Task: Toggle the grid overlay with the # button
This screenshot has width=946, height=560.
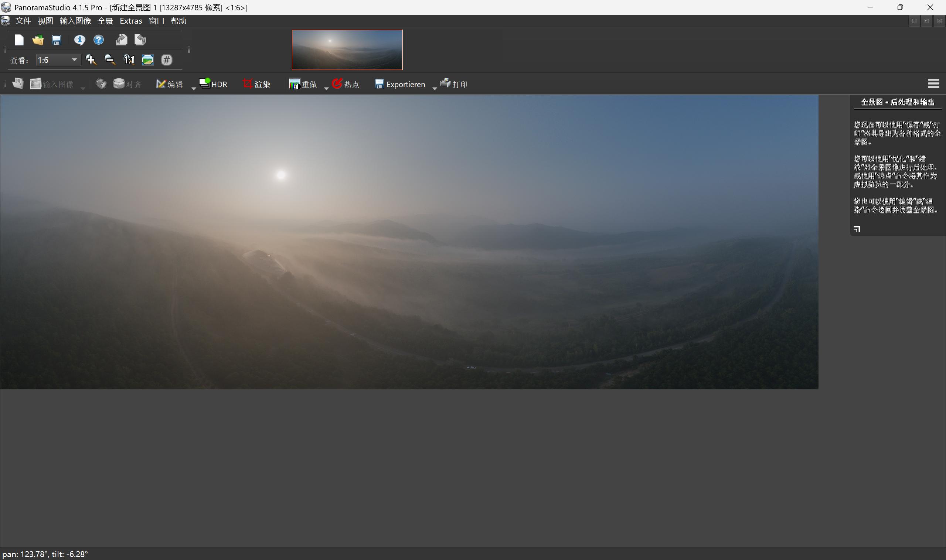Action: pyautogui.click(x=167, y=59)
